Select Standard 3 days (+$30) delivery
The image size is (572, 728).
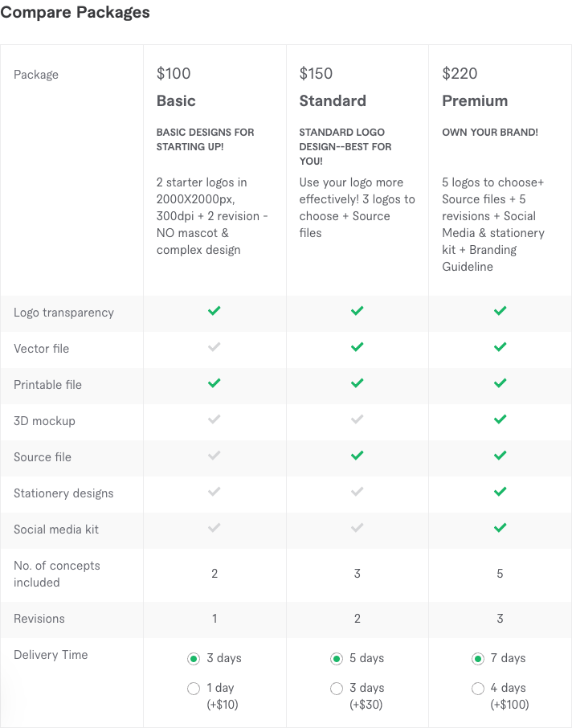click(337, 689)
